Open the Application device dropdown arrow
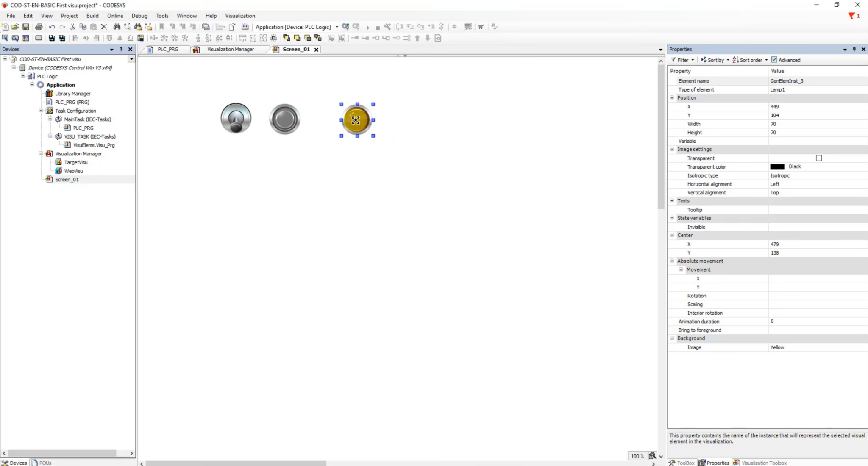The width and height of the screenshot is (868, 466). pos(337,27)
